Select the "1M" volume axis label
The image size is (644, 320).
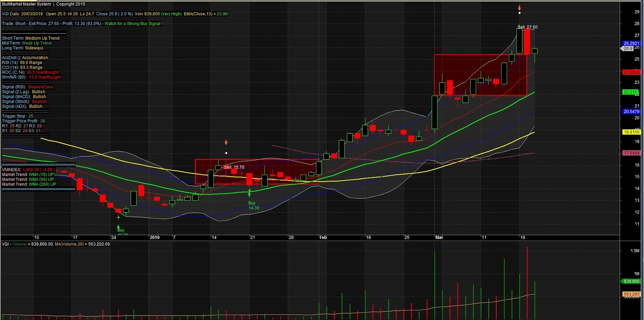637,274
